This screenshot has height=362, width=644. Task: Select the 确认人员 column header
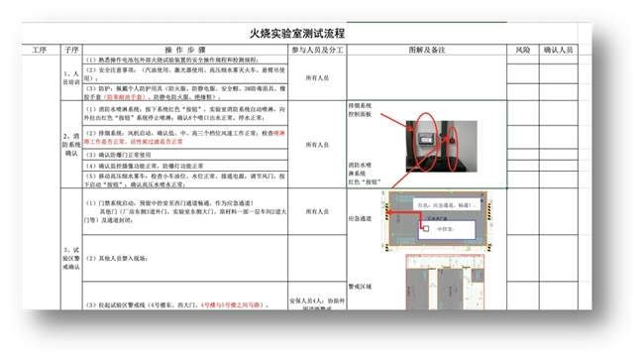point(558,50)
